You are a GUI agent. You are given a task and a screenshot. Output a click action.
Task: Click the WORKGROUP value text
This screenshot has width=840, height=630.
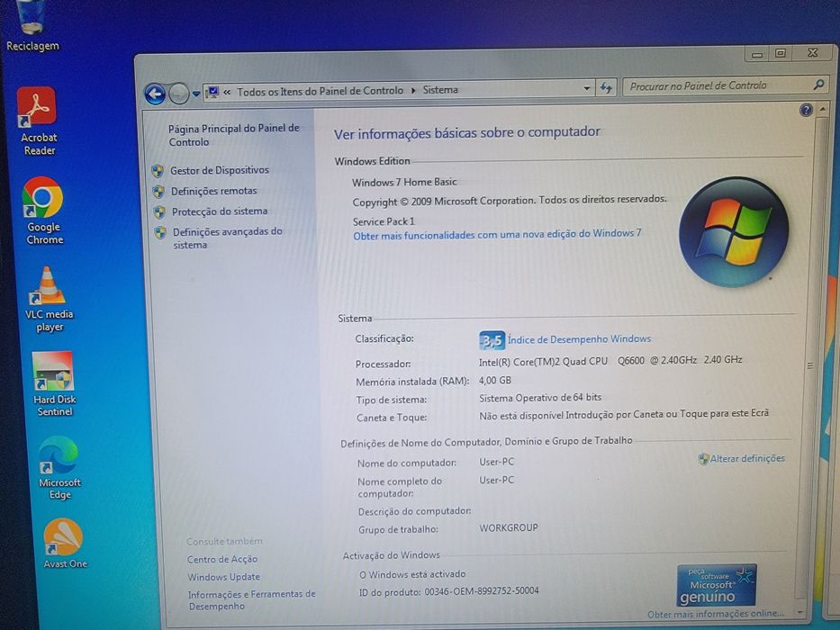click(509, 527)
